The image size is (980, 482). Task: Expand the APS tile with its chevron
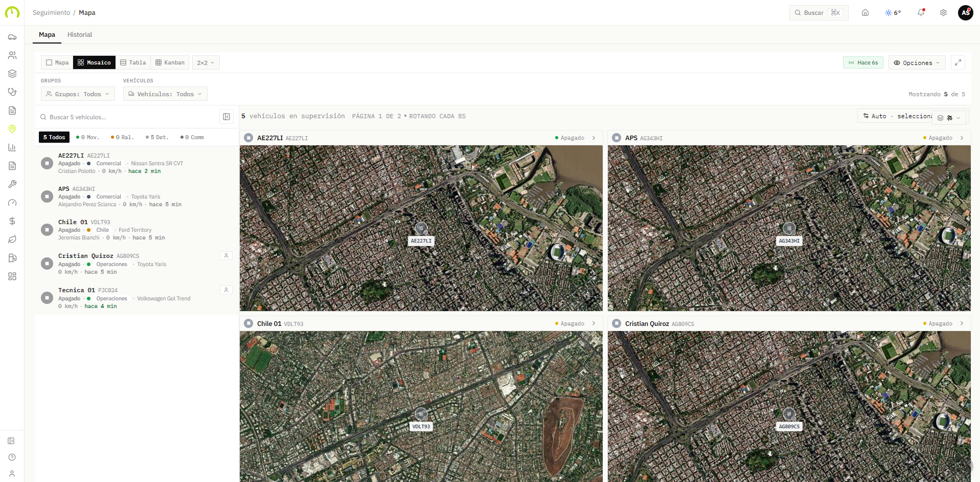[962, 138]
